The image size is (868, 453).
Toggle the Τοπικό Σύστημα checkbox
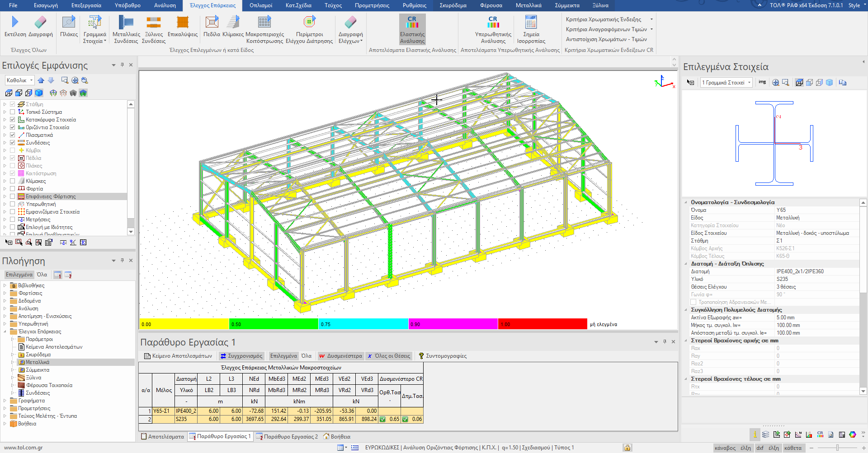click(13, 112)
